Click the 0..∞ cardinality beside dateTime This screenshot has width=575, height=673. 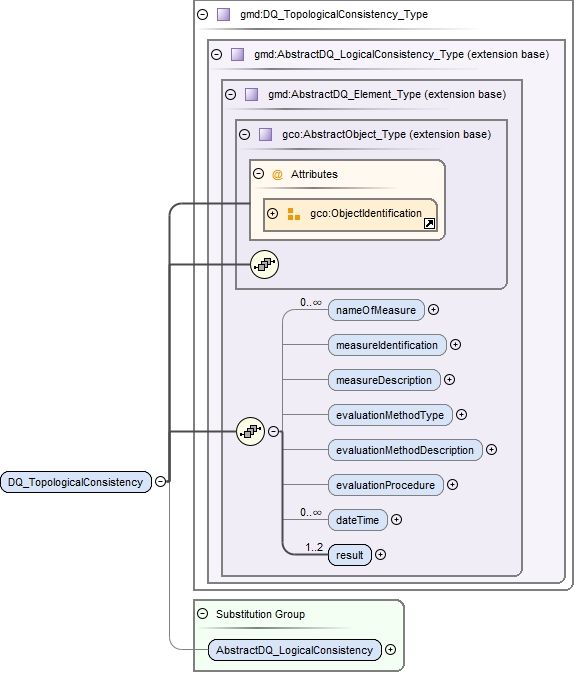point(311,512)
